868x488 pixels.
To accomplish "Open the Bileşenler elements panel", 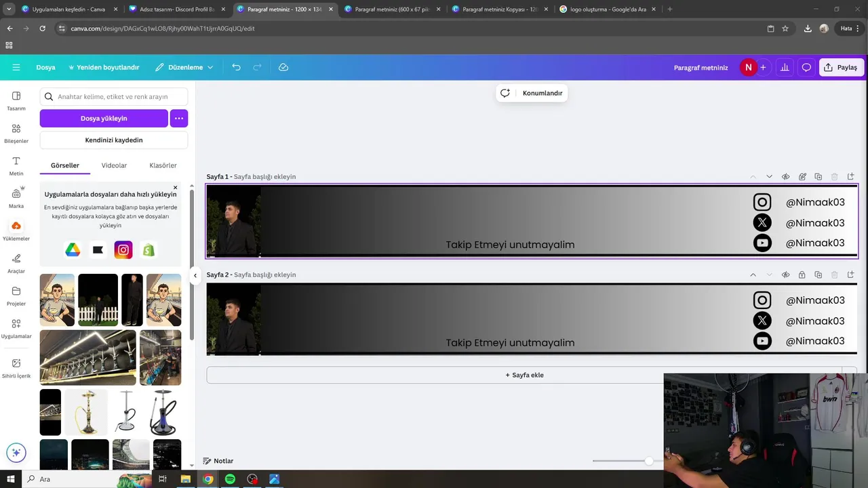I will pyautogui.click(x=16, y=133).
